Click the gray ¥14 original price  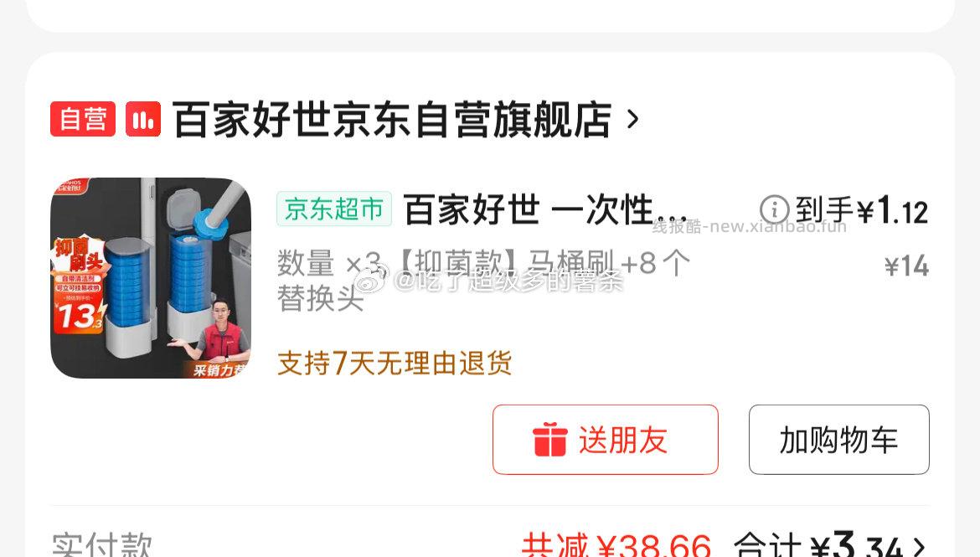(x=907, y=266)
